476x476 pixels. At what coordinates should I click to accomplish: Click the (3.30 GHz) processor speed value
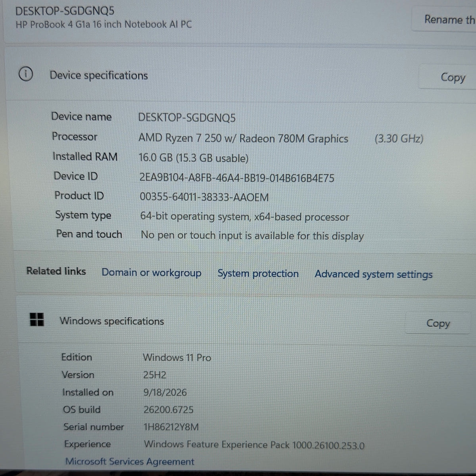click(x=399, y=139)
